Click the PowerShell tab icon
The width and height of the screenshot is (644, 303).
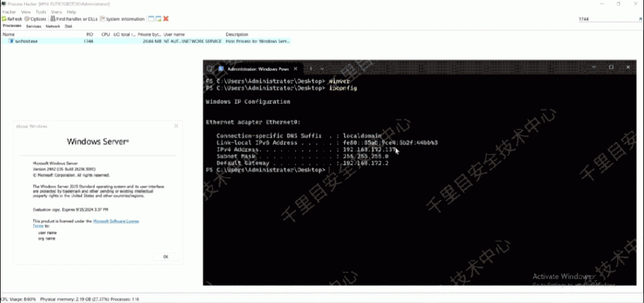coord(221,69)
